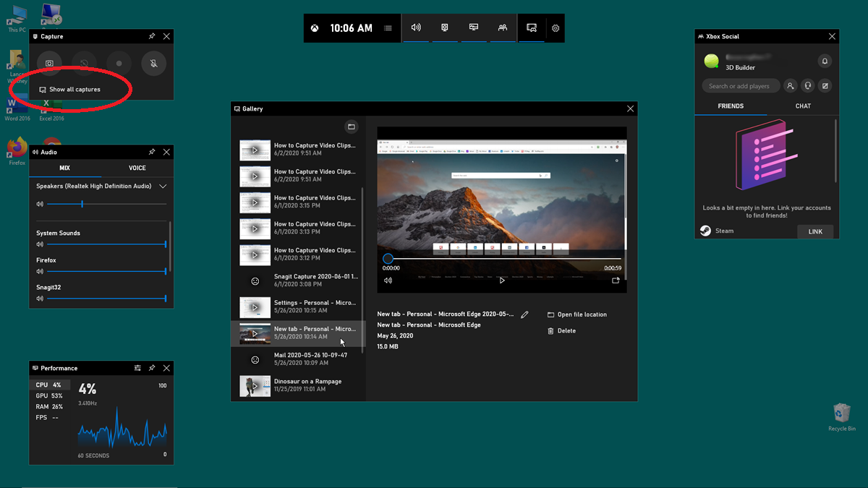Open the Chat tab in Xbox Social

(x=803, y=106)
